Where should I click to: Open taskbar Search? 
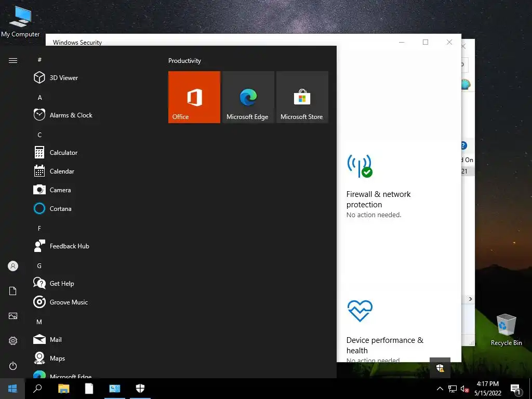37,389
